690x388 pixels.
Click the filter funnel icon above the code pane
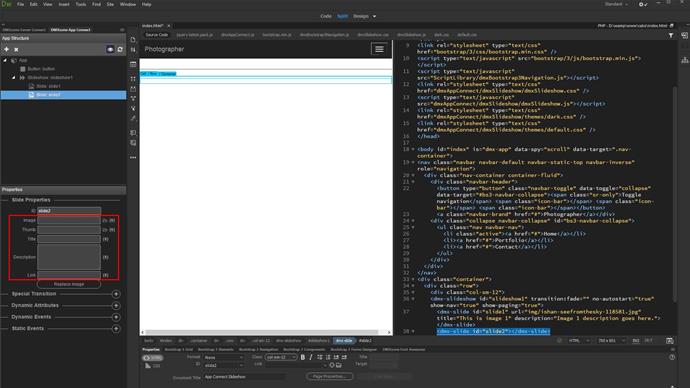(671, 35)
